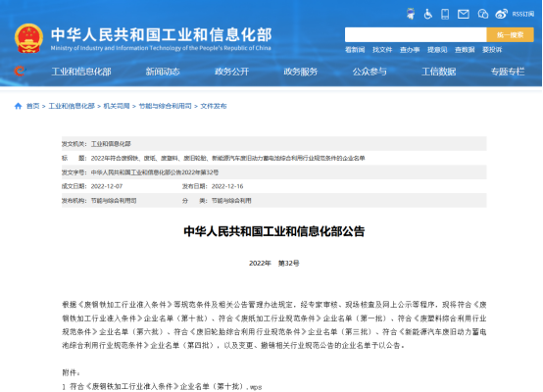Open the robot assistant icon
The width and height of the screenshot is (543, 392).
coord(411,14)
